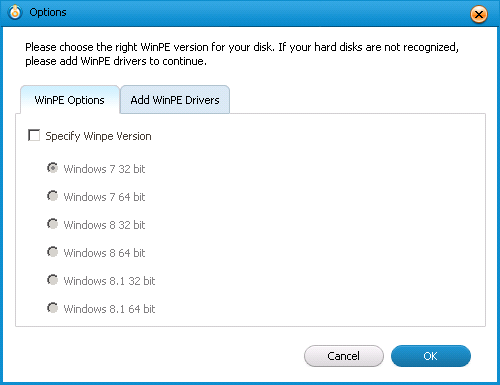Confirm with the OK button
Screen dimensions: 500x385
pyautogui.click(x=431, y=356)
